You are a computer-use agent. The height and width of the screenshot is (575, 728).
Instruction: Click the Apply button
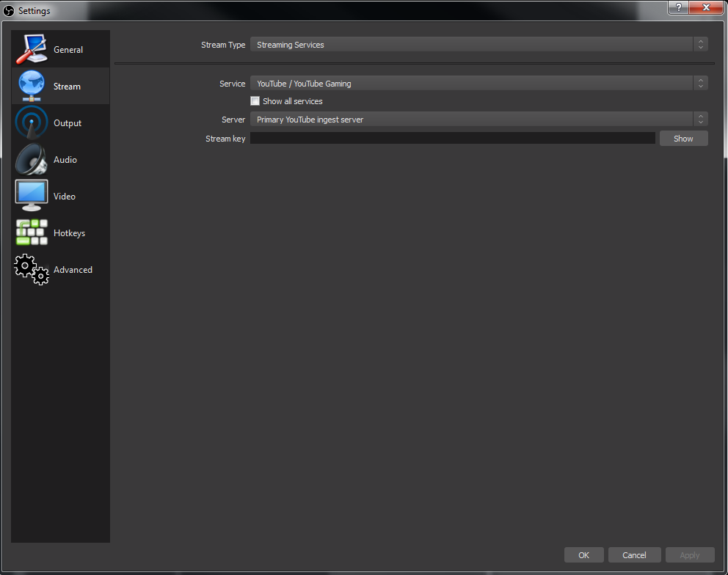point(689,555)
